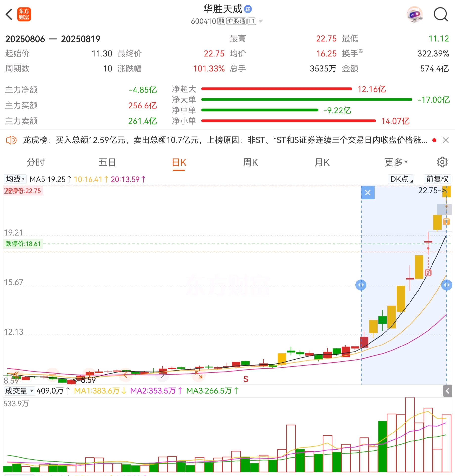Change the 前复权 adjustment option
Screen dimensions: 455x476
pyautogui.click(x=437, y=179)
